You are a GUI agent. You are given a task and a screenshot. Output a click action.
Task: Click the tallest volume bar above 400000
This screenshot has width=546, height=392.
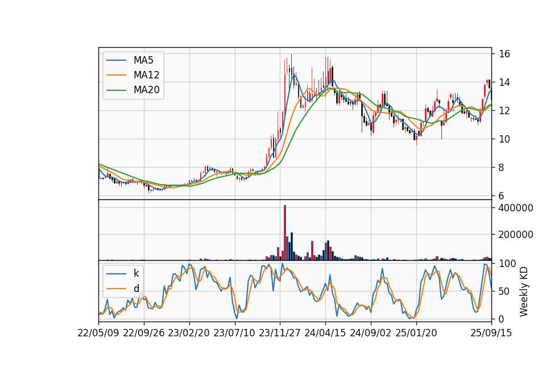[x=285, y=233]
